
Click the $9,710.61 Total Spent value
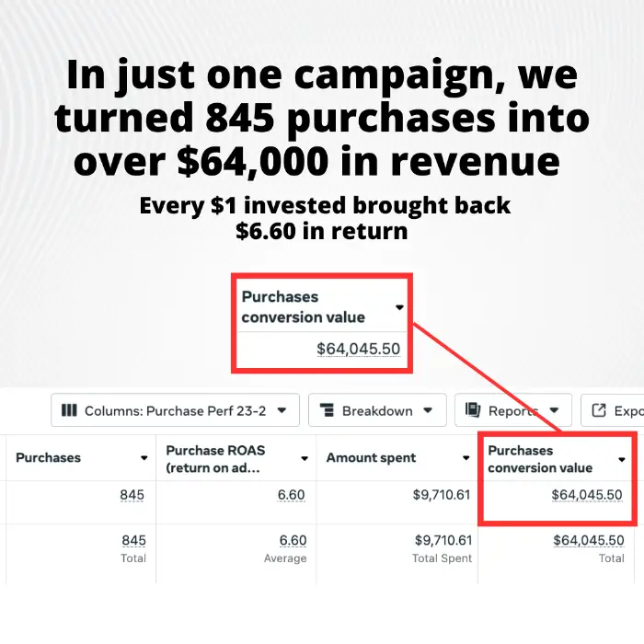tap(443, 540)
